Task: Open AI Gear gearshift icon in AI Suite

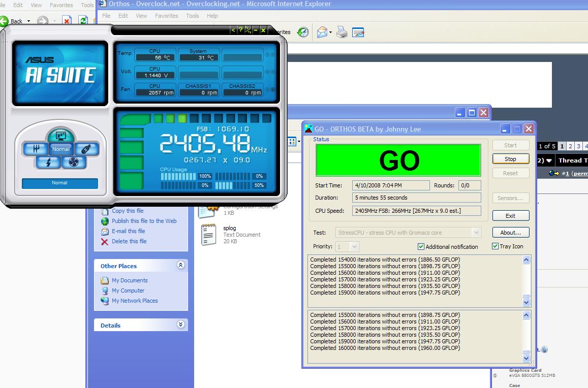Action: (35, 149)
